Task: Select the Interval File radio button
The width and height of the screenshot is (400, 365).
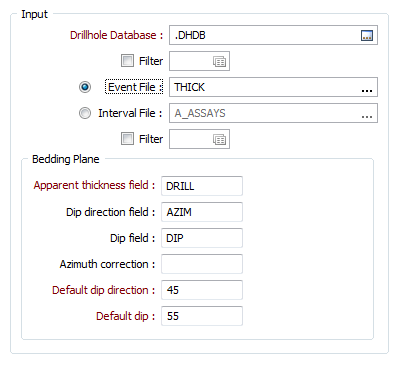Action: click(85, 113)
